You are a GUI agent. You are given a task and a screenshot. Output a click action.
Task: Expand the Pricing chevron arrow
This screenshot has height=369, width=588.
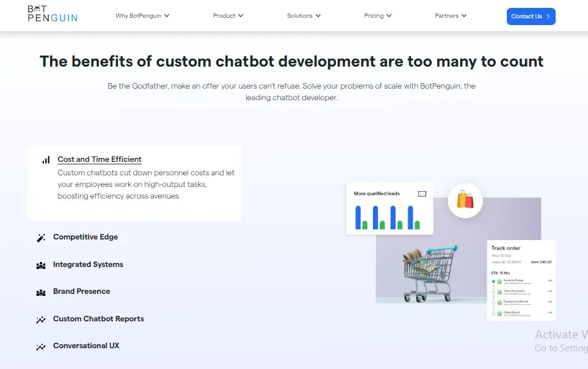click(x=389, y=16)
